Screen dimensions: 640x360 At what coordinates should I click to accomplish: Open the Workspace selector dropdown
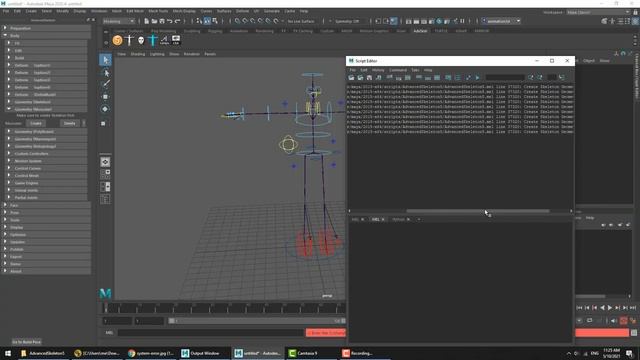click(598, 12)
